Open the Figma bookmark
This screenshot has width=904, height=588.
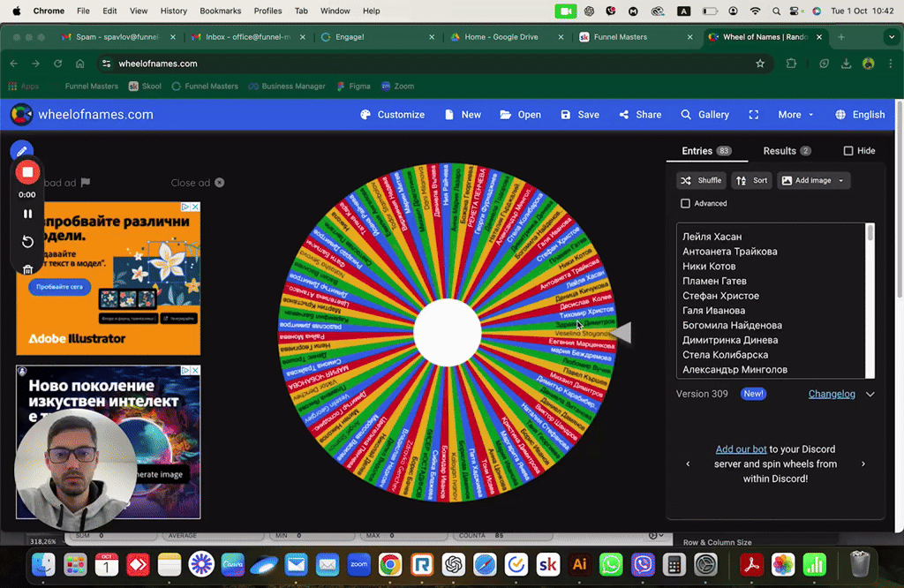(x=353, y=87)
